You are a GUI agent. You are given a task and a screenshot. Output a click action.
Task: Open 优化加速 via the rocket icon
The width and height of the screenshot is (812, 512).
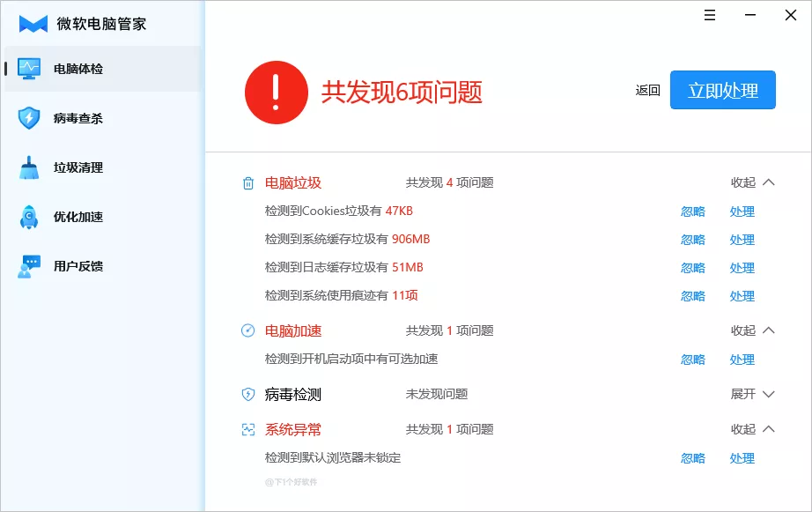pyautogui.click(x=29, y=217)
